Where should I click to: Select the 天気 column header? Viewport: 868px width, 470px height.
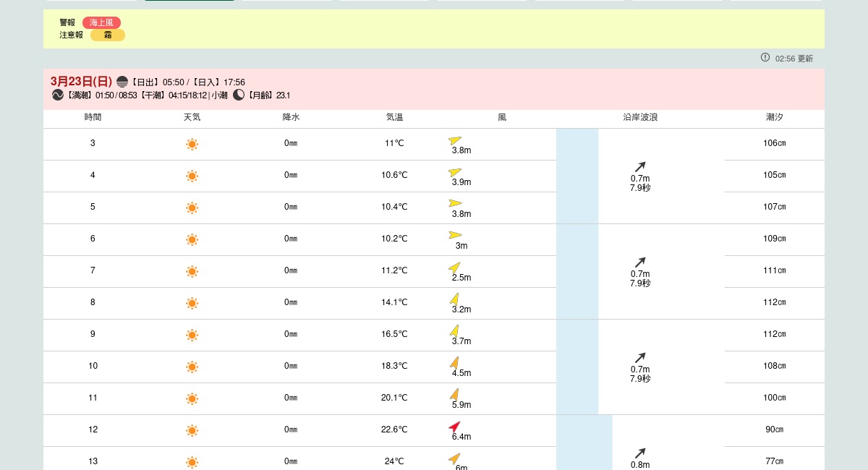(192, 117)
